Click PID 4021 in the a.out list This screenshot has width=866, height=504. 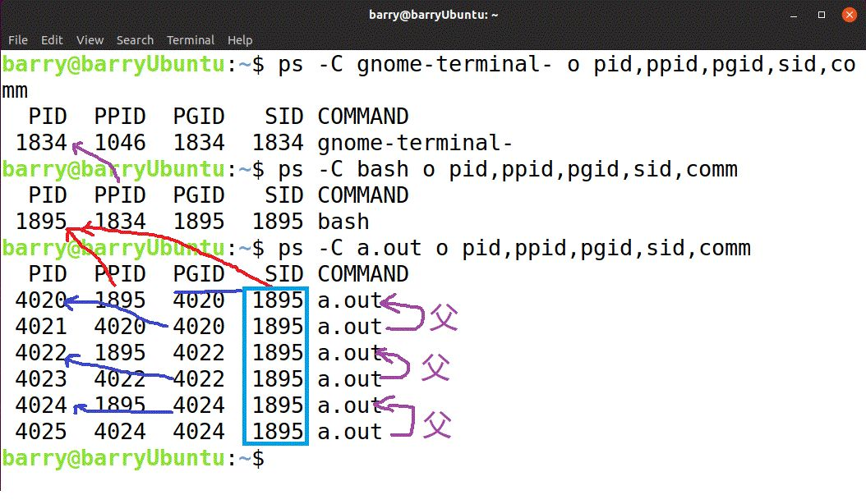pyautogui.click(x=41, y=327)
